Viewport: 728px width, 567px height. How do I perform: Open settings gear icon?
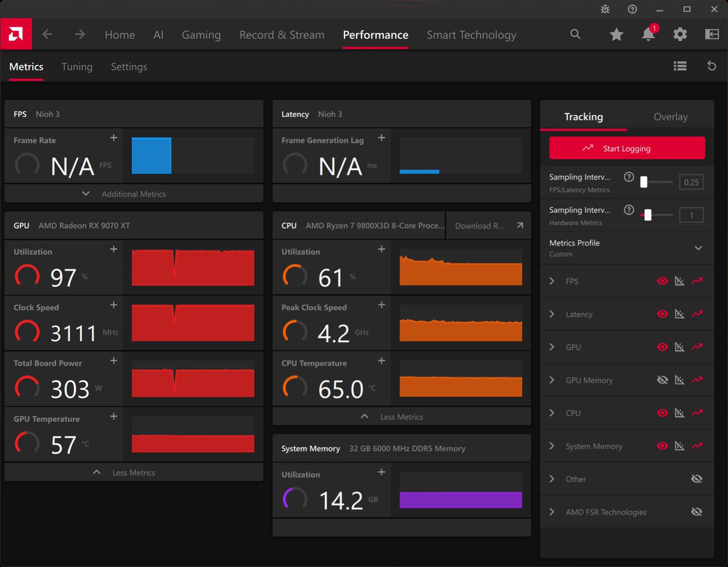click(680, 35)
